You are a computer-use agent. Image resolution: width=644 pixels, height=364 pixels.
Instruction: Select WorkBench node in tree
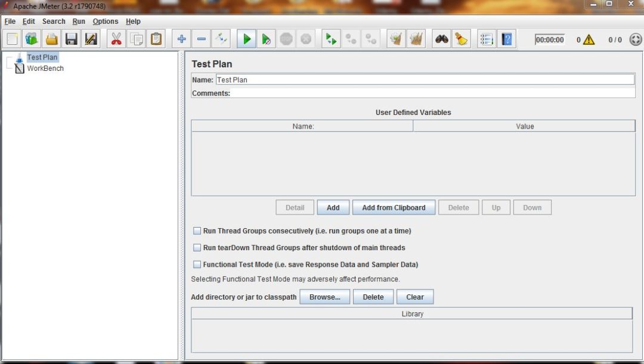45,69
